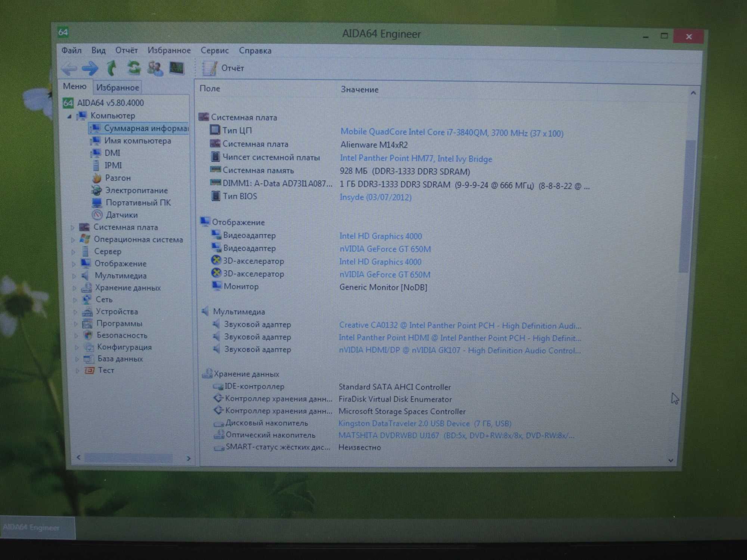Screen dimensions: 747x560
Task: Generate report via Отчёт toolbar button
Action: click(x=223, y=68)
